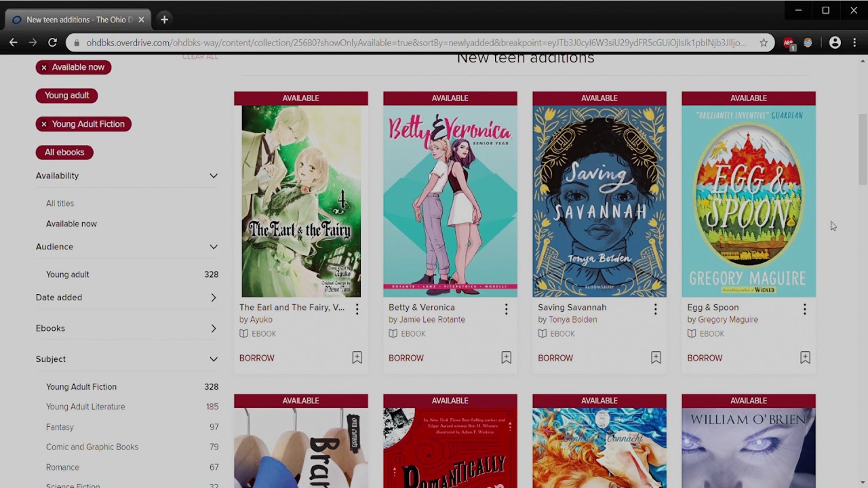Filter by Fantasy subject

pyautogui.click(x=60, y=427)
